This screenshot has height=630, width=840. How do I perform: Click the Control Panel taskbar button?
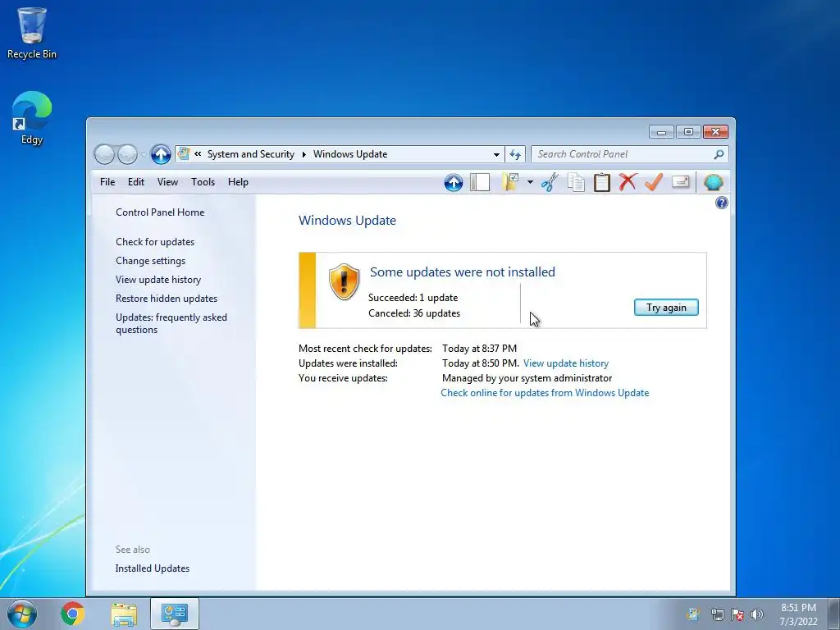click(175, 614)
